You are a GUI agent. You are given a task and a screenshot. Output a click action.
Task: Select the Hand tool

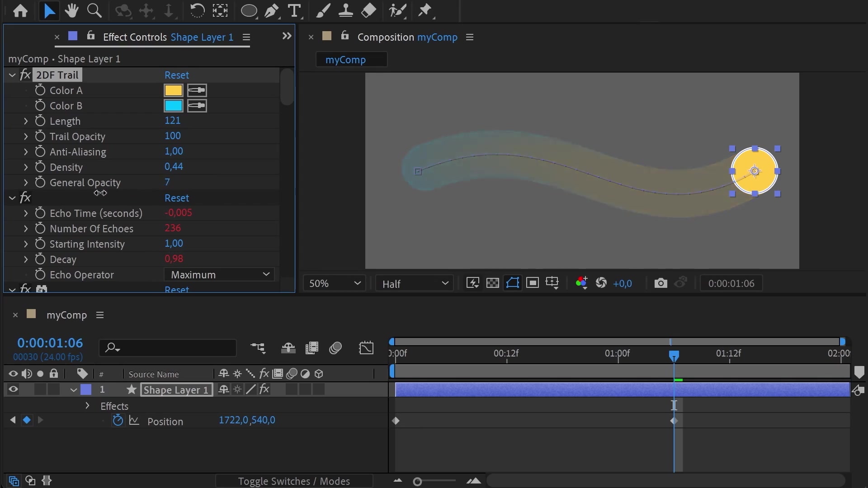pos(71,10)
